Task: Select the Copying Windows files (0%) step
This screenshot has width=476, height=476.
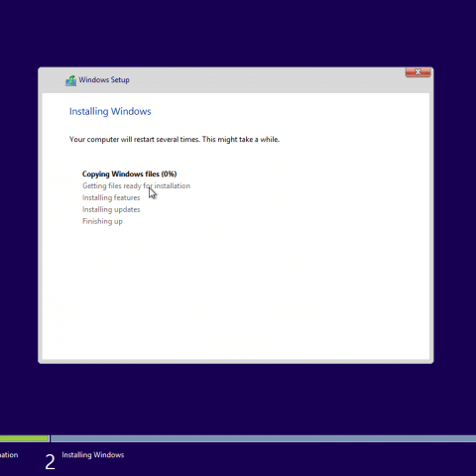Action: tap(129, 174)
